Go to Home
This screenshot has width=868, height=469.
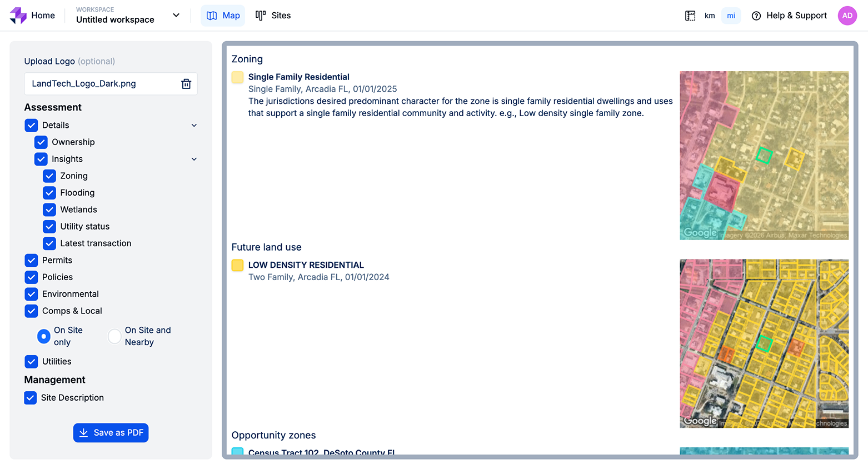(43, 16)
